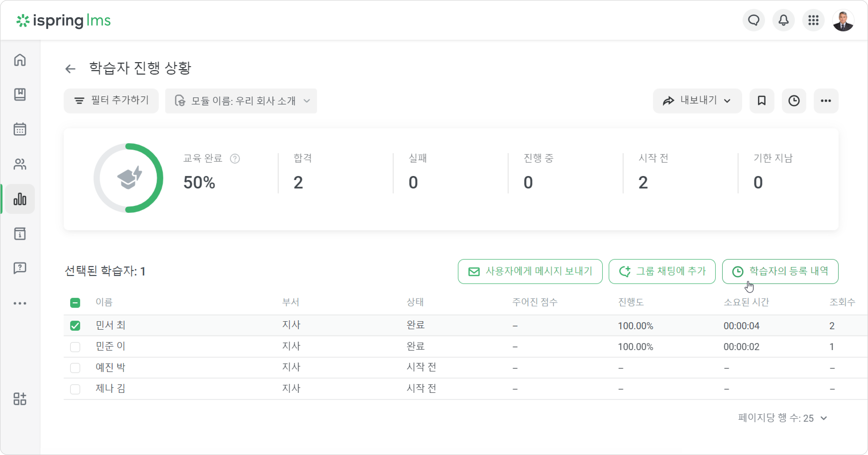
Task: Click the learner name 민준 이
Action: click(110, 346)
